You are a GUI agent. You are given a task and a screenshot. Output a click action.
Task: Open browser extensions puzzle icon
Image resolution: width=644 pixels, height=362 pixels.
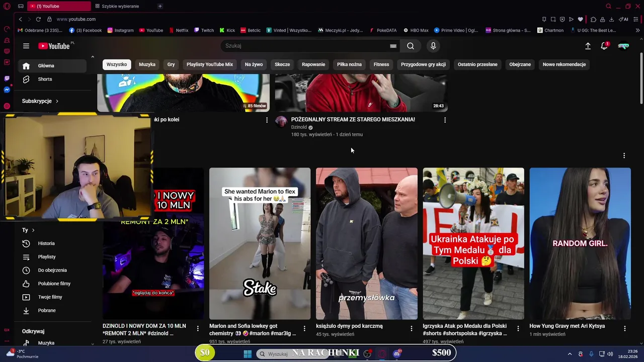point(593,19)
